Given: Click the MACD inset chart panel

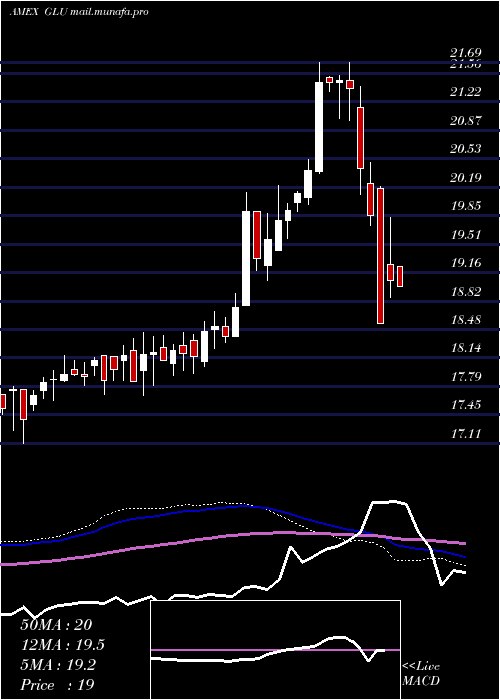Looking at the screenshot, I should point(275,650).
